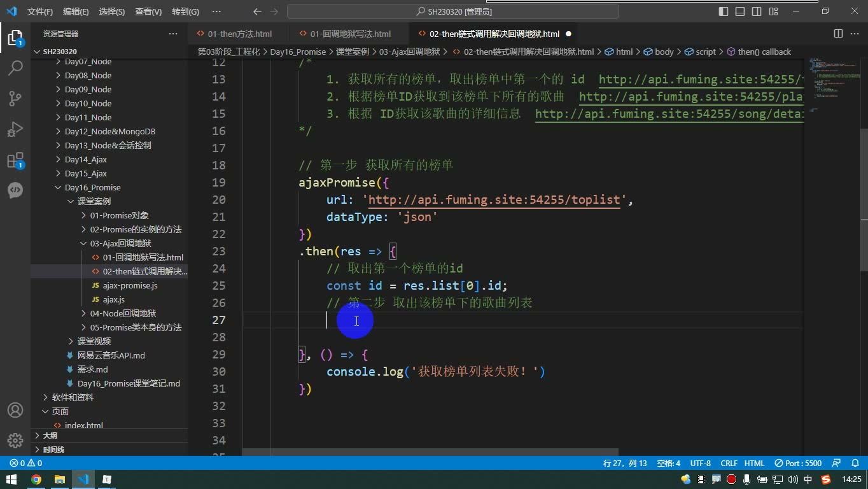Open the Run and Debug view
Viewport: 868px width, 489px height.
(15, 129)
